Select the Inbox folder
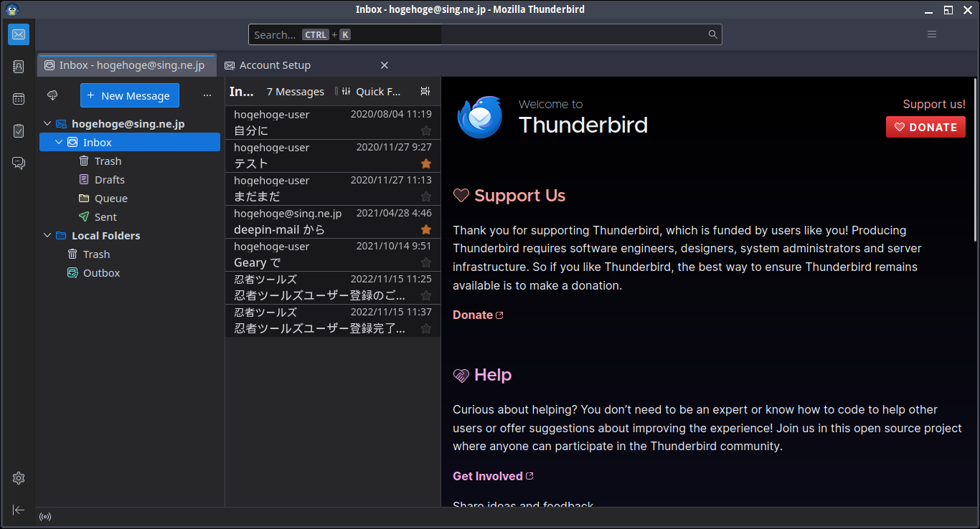The image size is (980, 529). pos(130,143)
